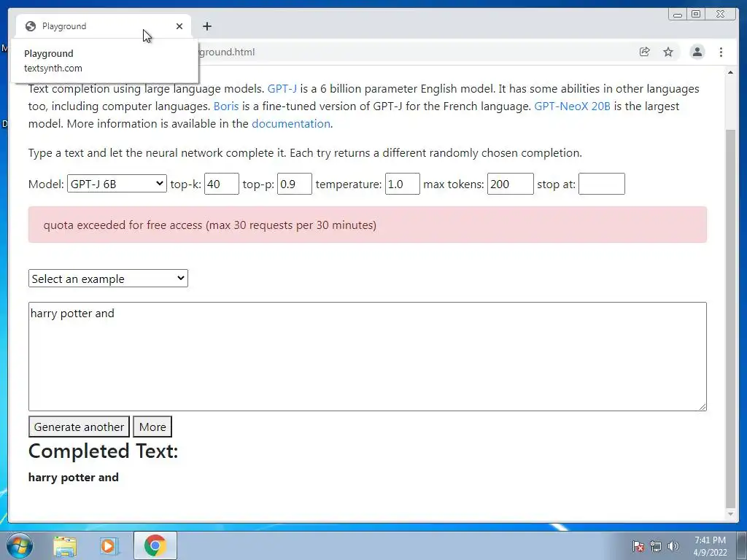Open a new tab with the plus button
The width and height of the screenshot is (747, 560).
click(x=206, y=26)
